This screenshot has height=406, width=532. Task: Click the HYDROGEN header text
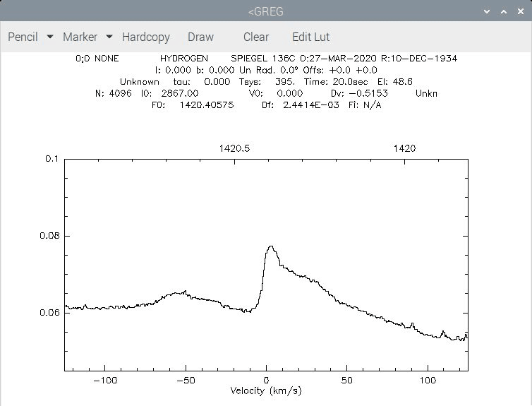pyautogui.click(x=184, y=59)
